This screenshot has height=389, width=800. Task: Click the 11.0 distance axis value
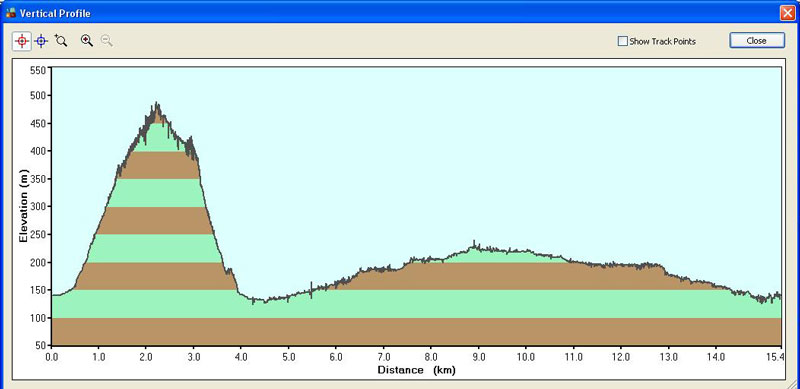(x=573, y=357)
